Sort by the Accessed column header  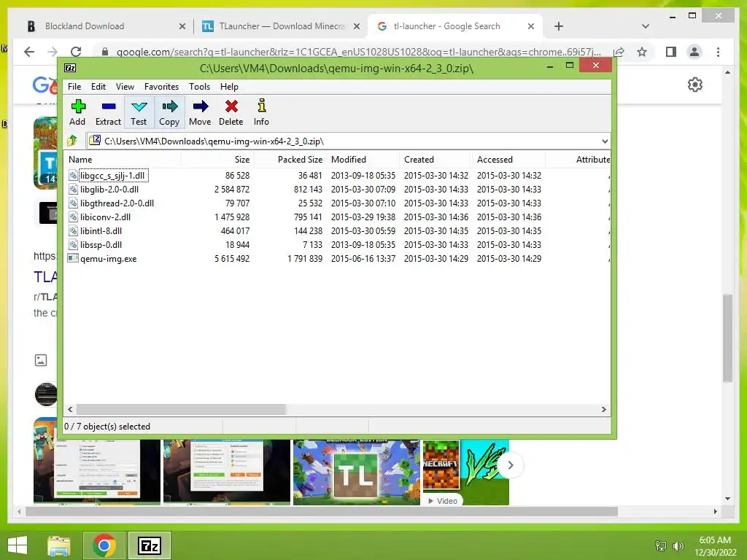point(508,160)
